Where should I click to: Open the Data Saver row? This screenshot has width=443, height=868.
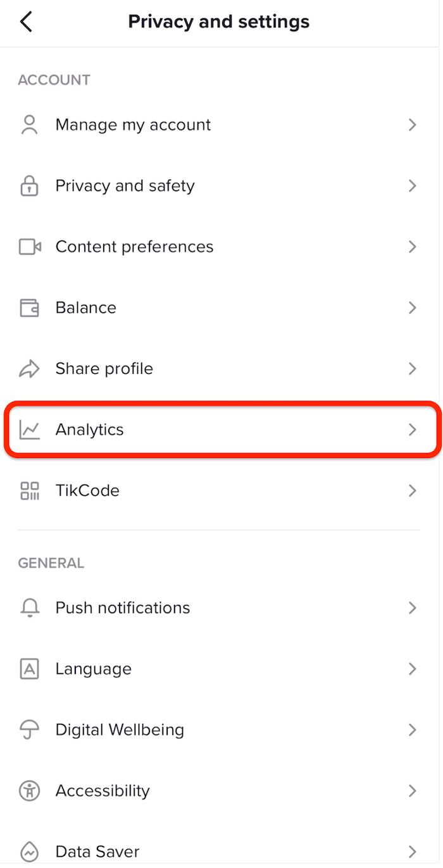97,852
